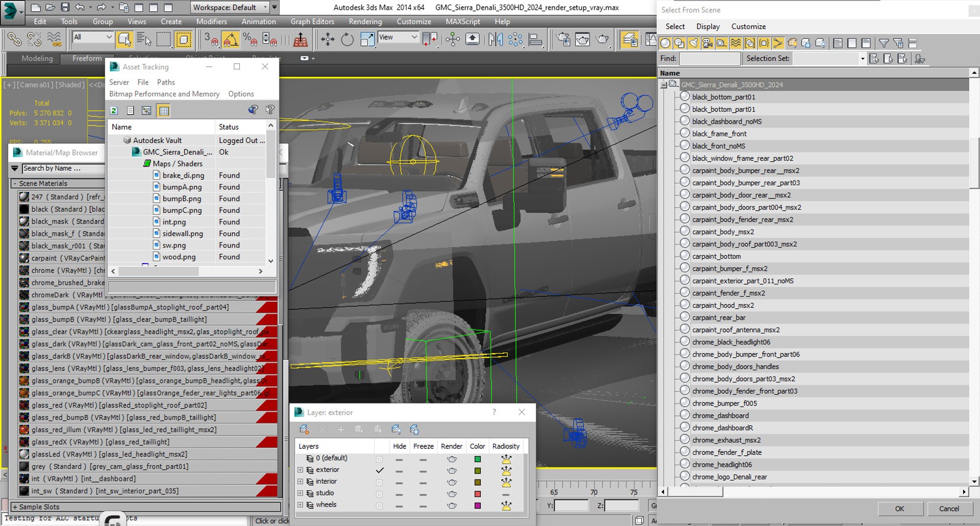This screenshot has height=526, width=980.
Task: Toggle Display Cameras filter in Select From Scene
Action: pyautogui.click(x=707, y=43)
